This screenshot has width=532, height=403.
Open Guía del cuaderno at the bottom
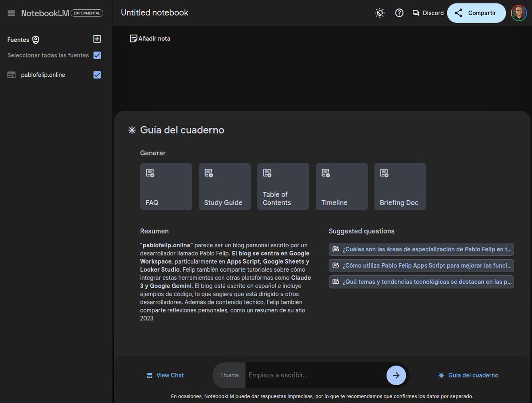pos(468,375)
